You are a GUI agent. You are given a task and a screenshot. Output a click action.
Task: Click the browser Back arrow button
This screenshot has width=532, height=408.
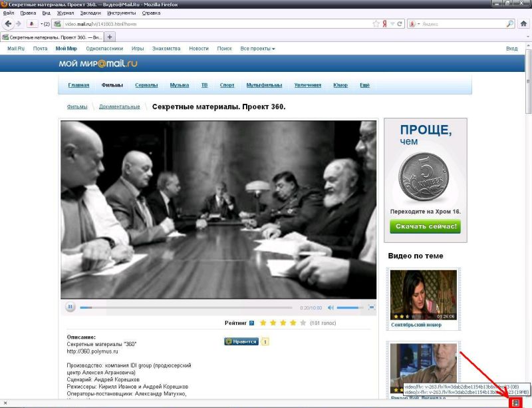pyautogui.click(x=9, y=23)
